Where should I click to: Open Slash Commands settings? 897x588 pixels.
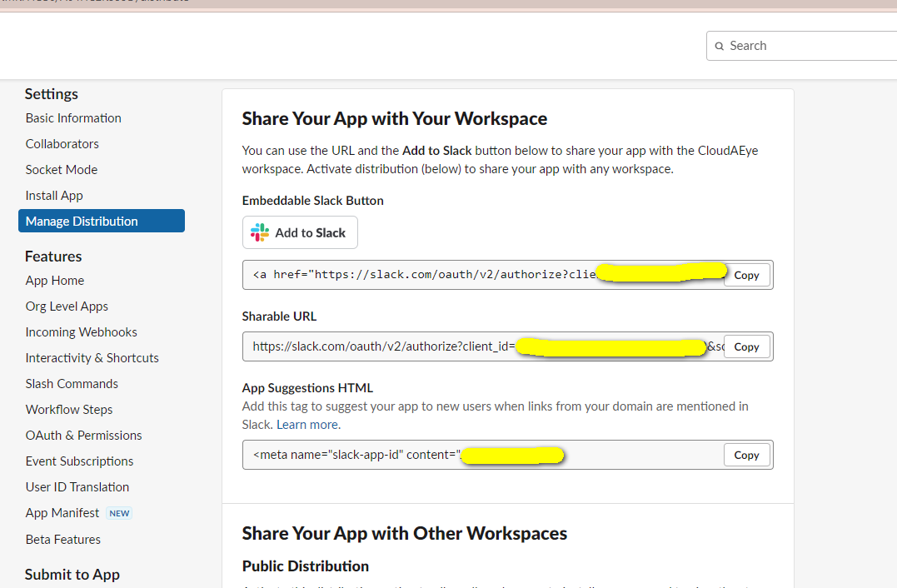click(72, 383)
